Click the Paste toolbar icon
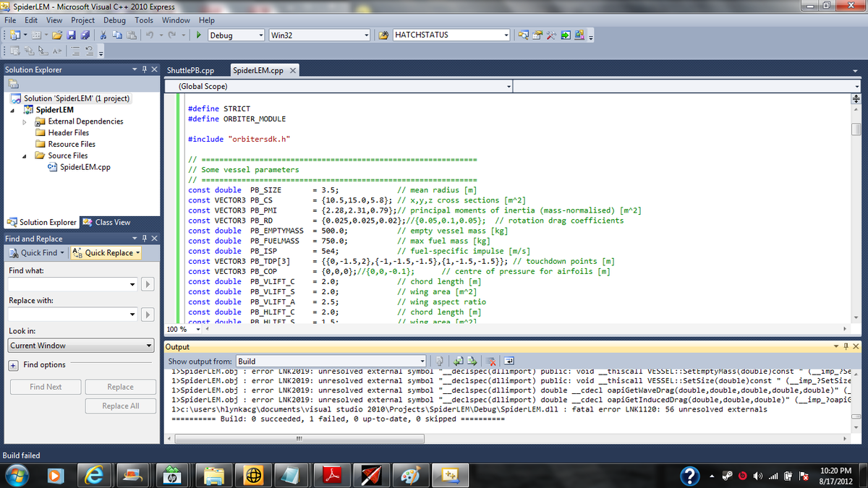 tap(132, 35)
